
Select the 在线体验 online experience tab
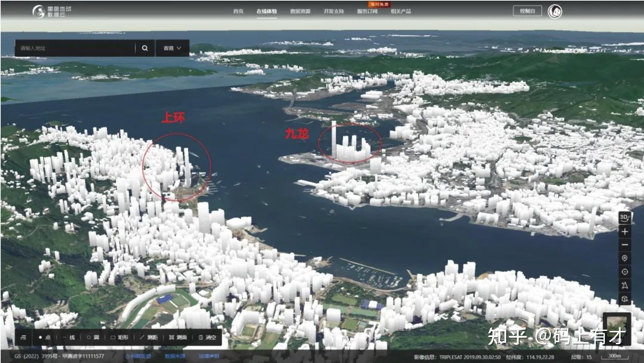(267, 11)
